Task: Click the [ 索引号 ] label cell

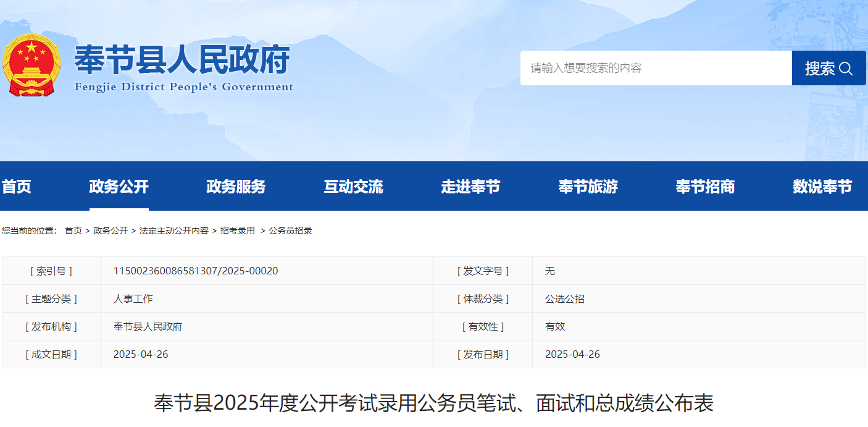Action: coord(51,271)
